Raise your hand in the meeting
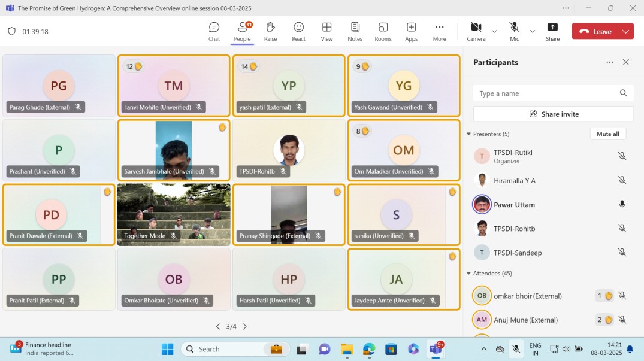 click(270, 31)
